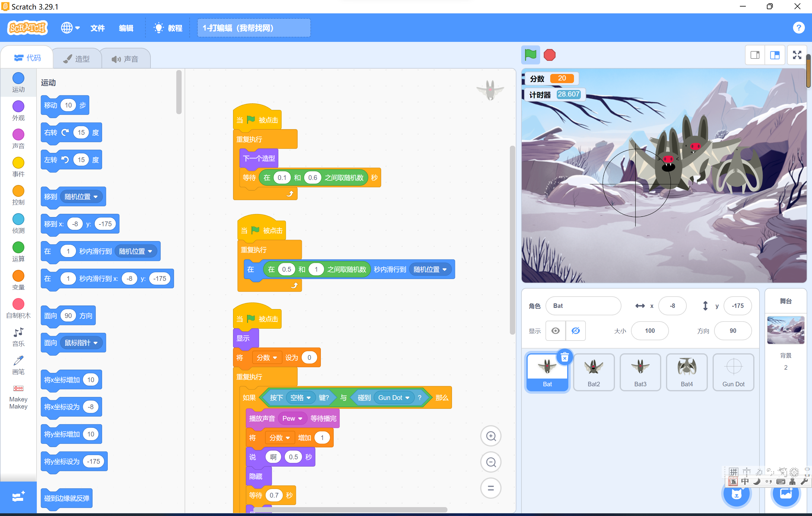
Task: Switch to the 代码 code tab
Action: [27, 58]
